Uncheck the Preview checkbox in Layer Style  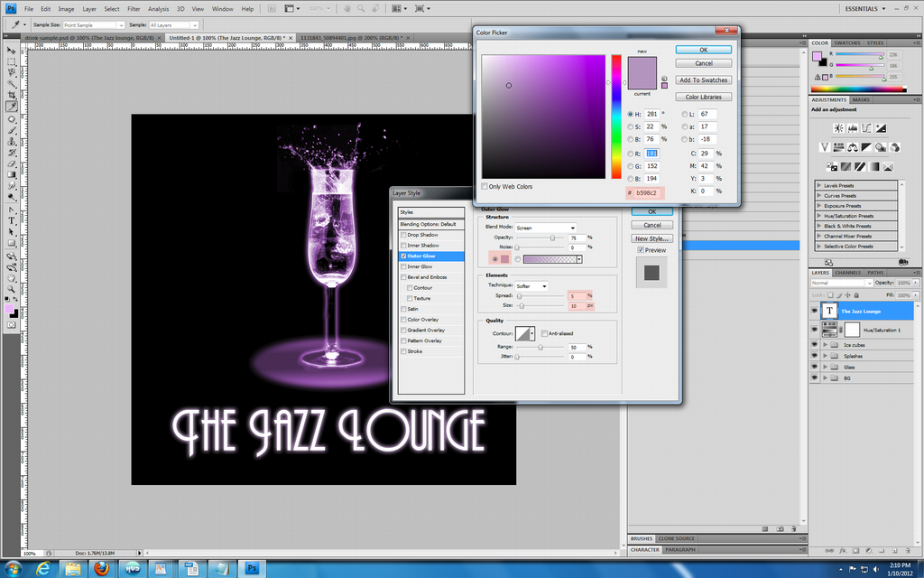pyautogui.click(x=641, y=250)
